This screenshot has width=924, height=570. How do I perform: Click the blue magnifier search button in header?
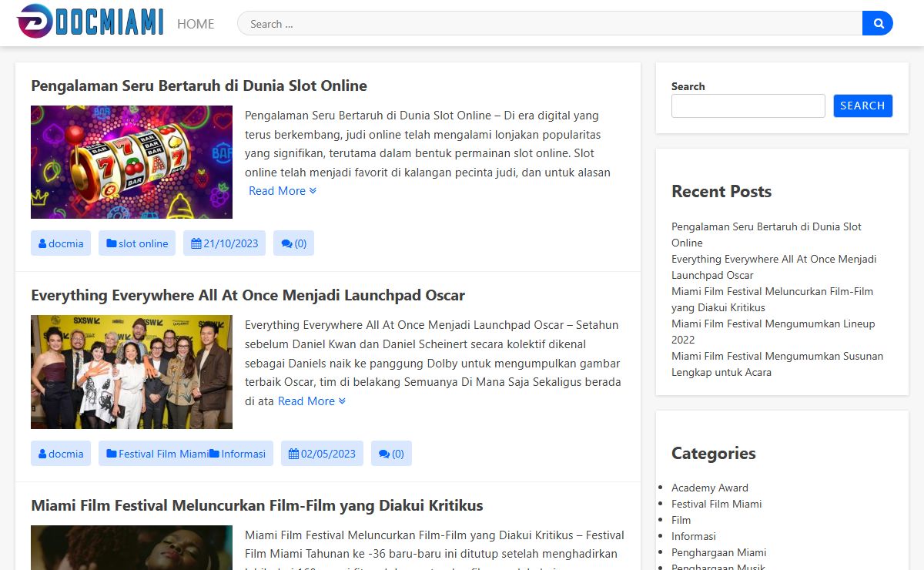coord(878,24)
